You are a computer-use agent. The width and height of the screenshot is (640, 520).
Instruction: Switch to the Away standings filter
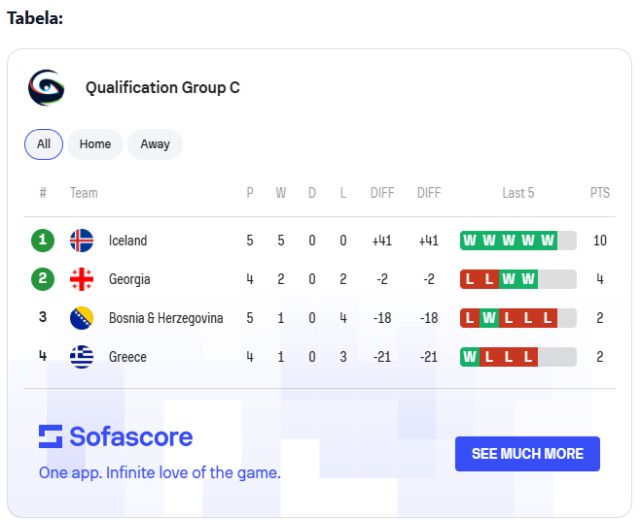pyautogui.click(x=155, y=144)
